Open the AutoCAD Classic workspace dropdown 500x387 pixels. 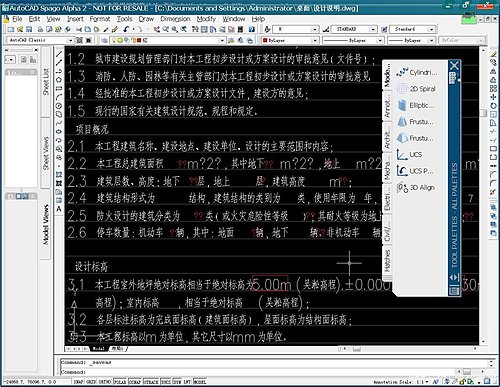[x=40, y=40]
